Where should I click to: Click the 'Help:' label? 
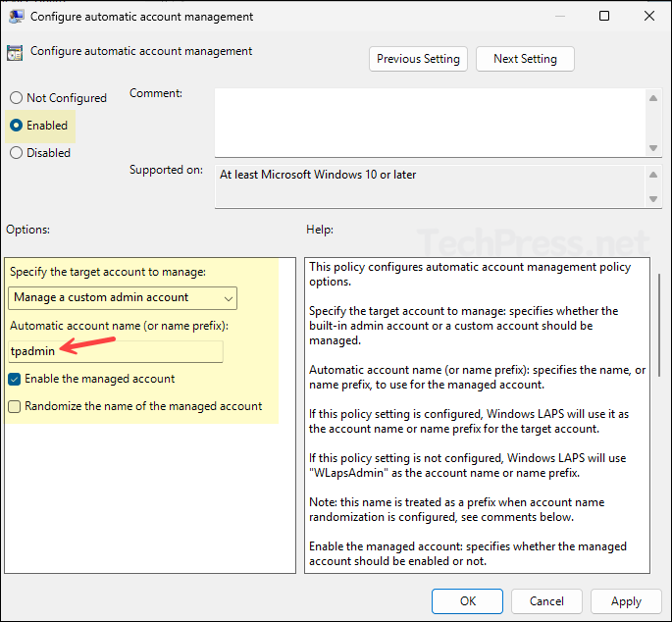320,230
